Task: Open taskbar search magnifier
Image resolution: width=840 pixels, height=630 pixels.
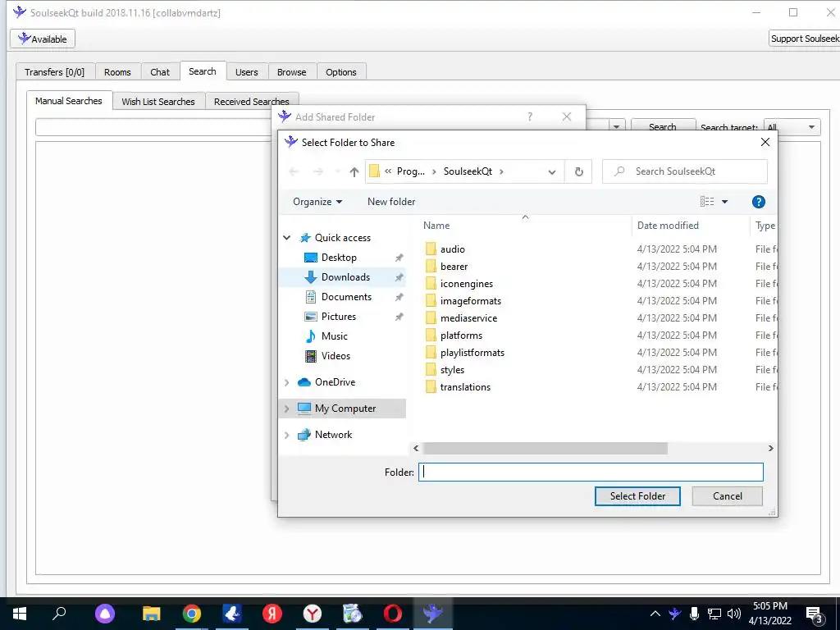Action: pos(59,614)
